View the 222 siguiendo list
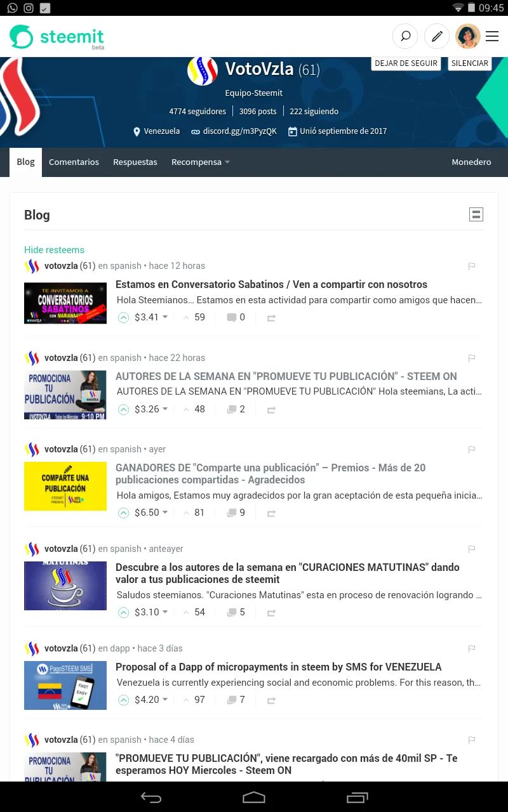Image resolution: width=508 pixels, height=812 pixels. (314, 111)
